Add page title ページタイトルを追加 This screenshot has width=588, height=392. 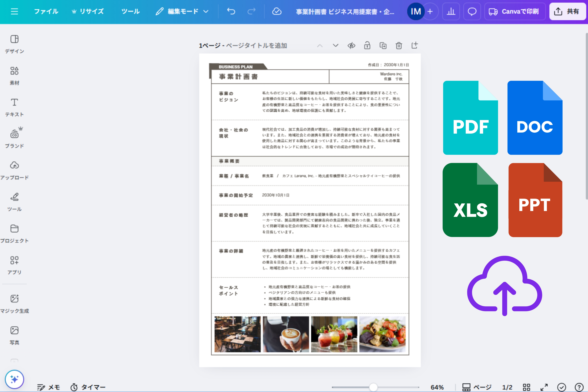tap(257, 45)
